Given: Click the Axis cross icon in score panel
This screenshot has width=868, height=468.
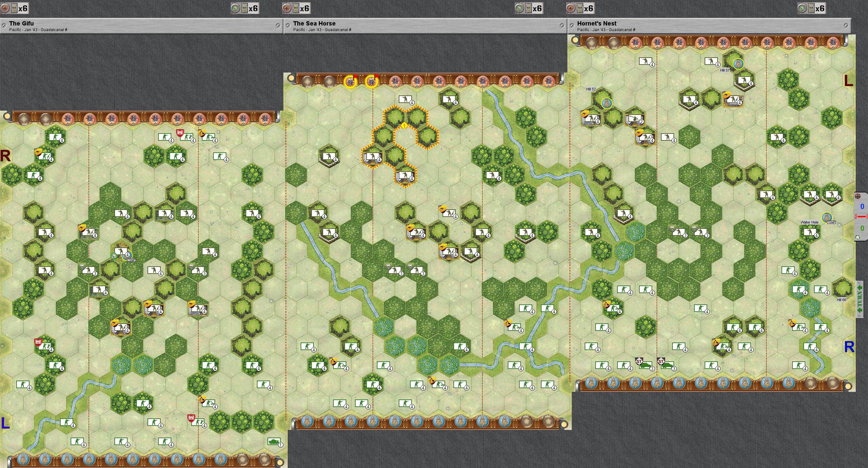Looking at the screenshot, I should click(858, 196).
